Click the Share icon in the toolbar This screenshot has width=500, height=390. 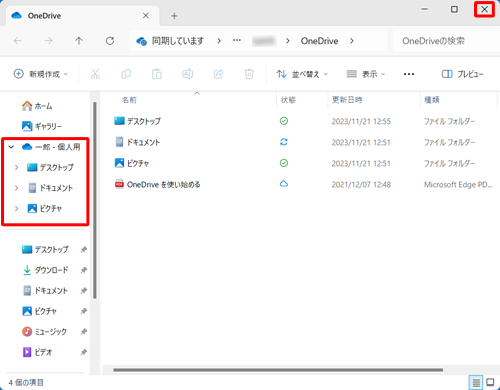(x=218, y=74)
